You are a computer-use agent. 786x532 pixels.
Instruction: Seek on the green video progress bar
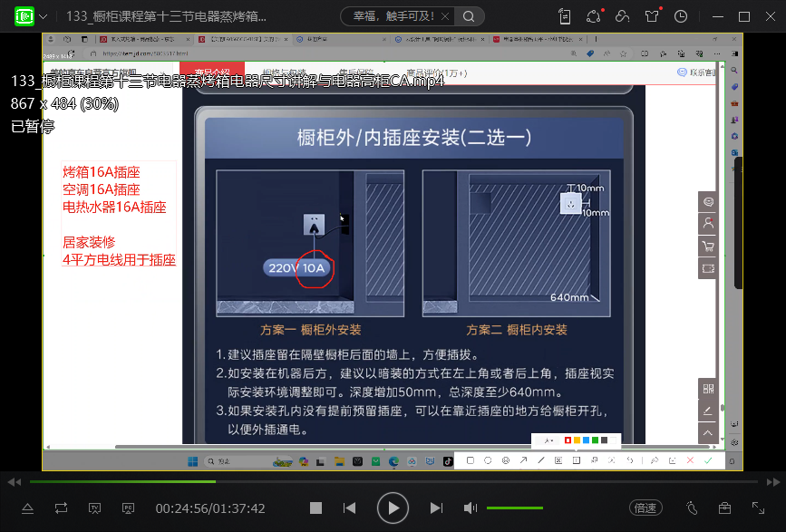[393, 481]
